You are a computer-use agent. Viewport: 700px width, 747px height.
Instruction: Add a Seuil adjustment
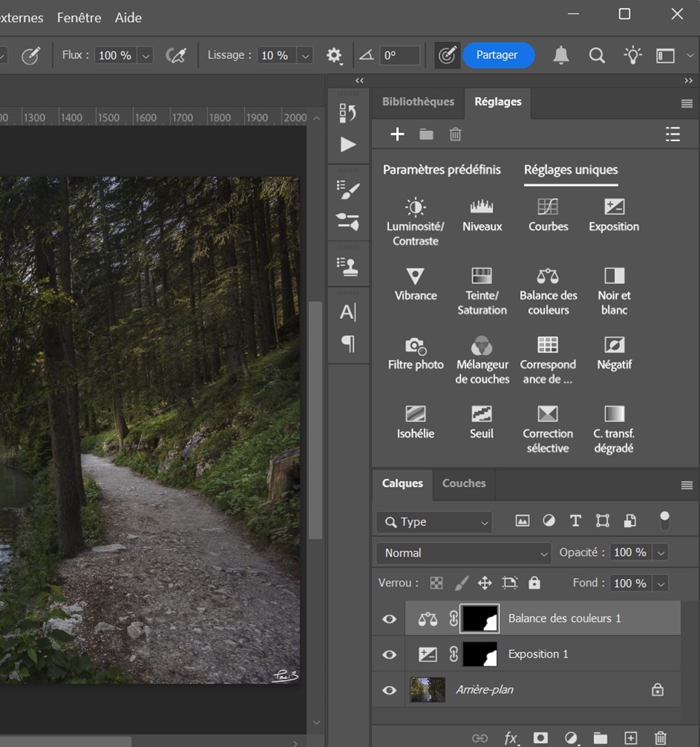[482, 421]
